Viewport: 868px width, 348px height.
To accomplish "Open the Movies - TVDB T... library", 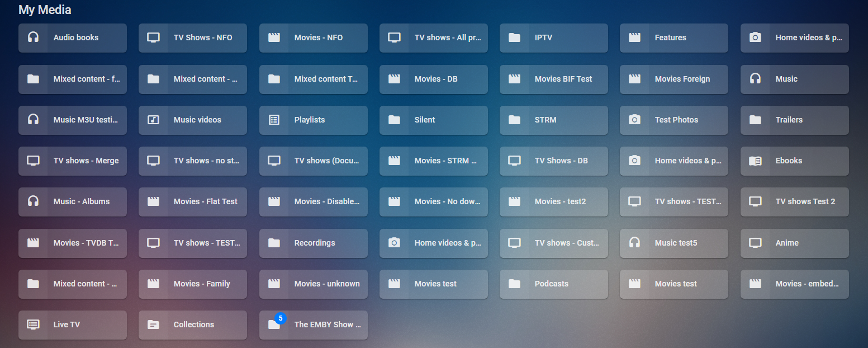I will click(x=73, y=243).
